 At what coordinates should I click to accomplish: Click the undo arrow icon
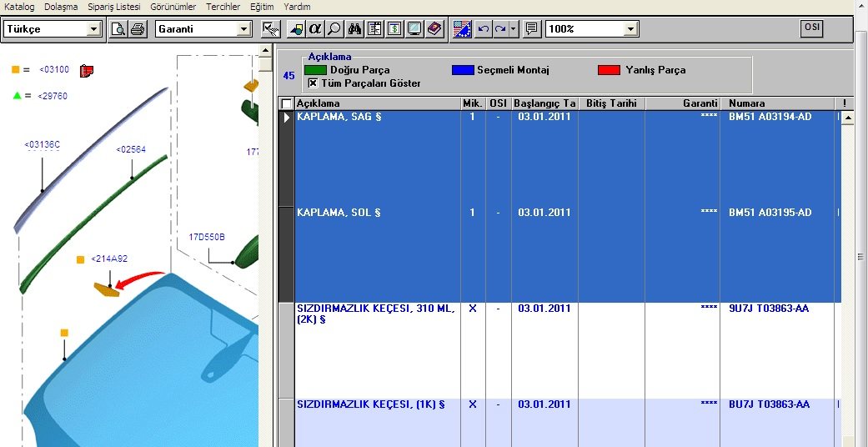click(x=483, y=29)
